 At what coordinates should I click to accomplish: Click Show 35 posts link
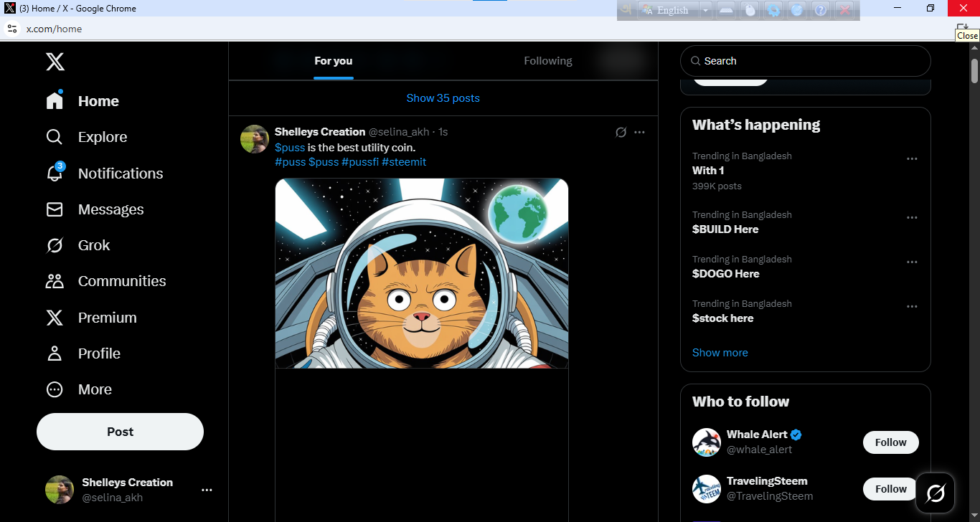click(443, 98)
